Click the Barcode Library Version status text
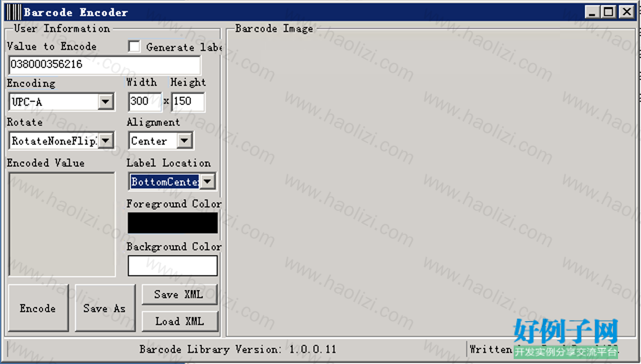 (238, 349)
